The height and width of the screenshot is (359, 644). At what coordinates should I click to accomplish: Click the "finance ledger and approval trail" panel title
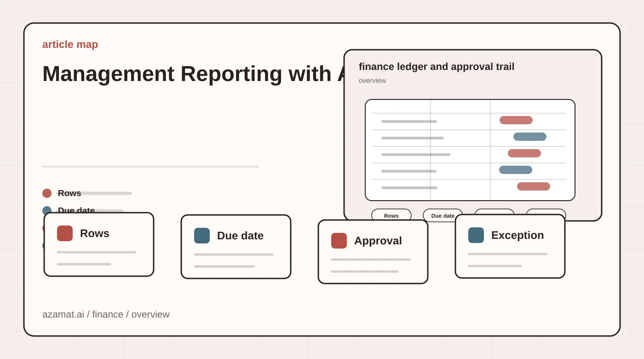[437, 67]
